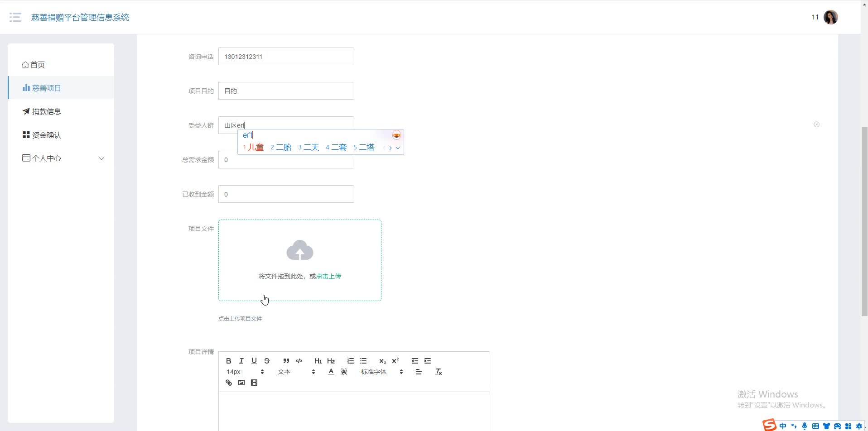Click the Sogou input method S logo
Screen dimensions: 868x431
pos(769,425)
